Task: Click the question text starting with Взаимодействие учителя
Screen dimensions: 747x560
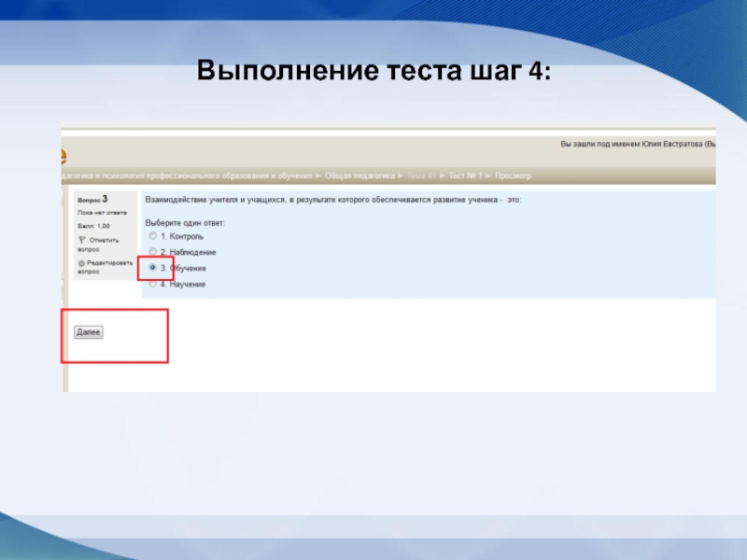Action: (x=333, y=200)
